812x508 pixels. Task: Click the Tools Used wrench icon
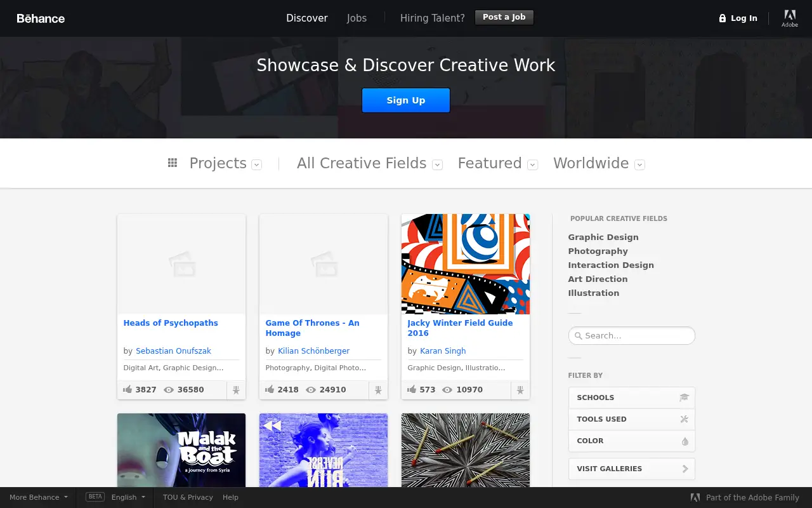click(x=684, y=419)
